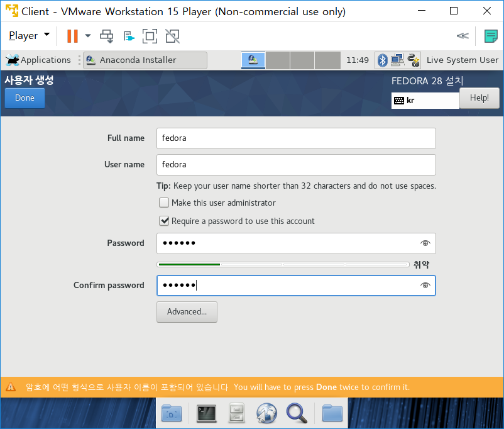Open the network connection tray icon
The height and width of the screenshot is (429, 504).
coord(397,60)
